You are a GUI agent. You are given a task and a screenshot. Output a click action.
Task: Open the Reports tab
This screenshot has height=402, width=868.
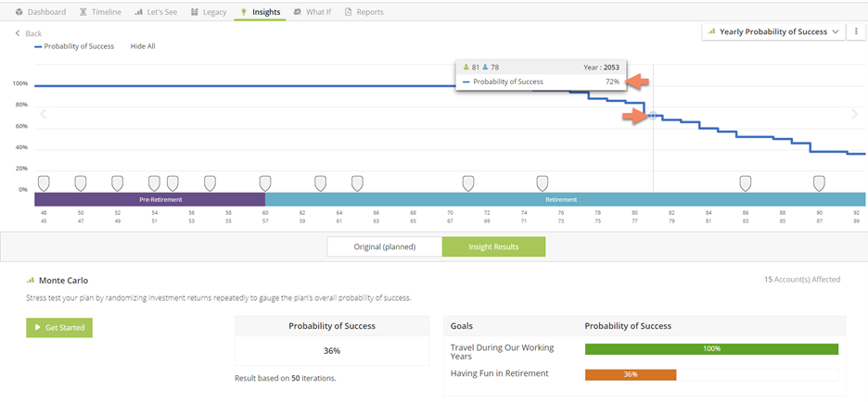[364, 12]
